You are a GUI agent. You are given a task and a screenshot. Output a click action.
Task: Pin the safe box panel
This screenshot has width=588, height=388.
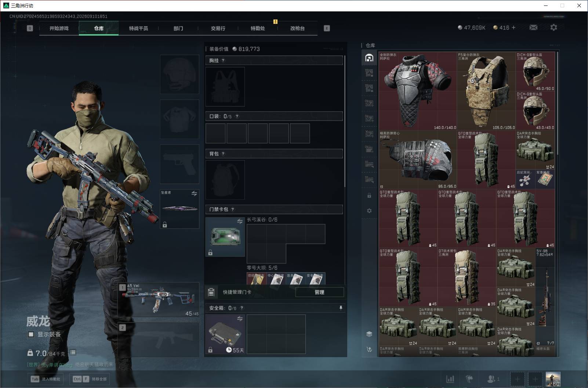tap(341, 308)
